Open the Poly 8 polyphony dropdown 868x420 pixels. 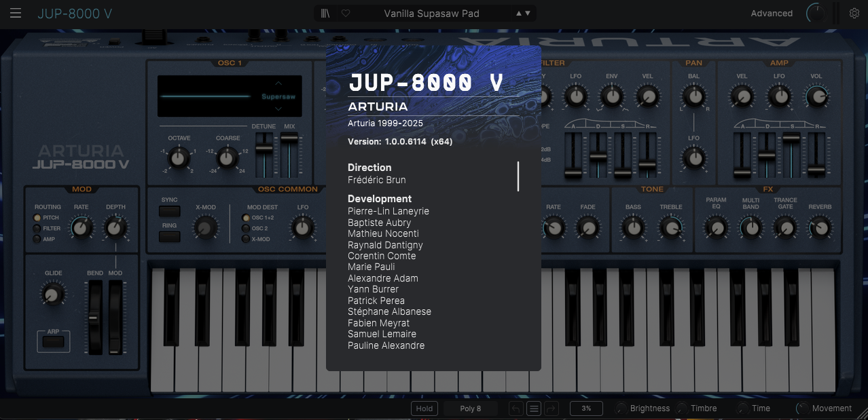coord(471,408)
